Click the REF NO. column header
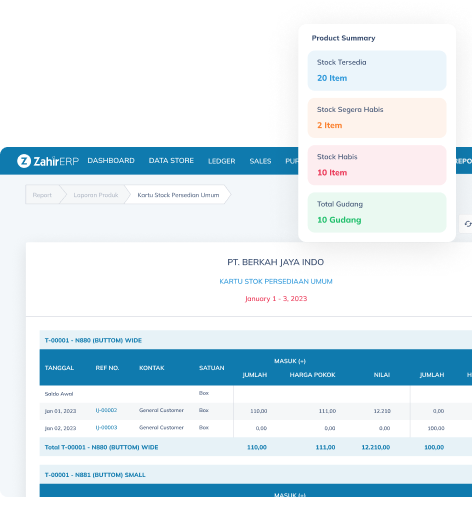The height and width of the screenshot is (530, 472). [107, 368]
